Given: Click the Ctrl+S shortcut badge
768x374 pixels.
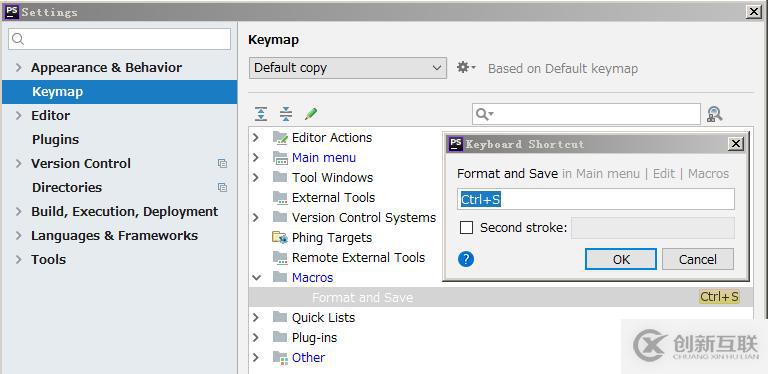Looking at the screenshot, I should tap(719, 297).
